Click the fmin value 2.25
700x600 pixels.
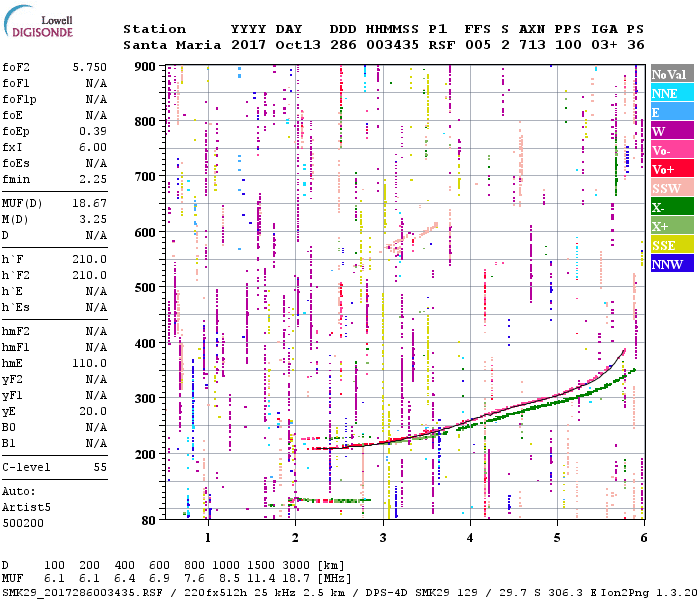(93, 179)
